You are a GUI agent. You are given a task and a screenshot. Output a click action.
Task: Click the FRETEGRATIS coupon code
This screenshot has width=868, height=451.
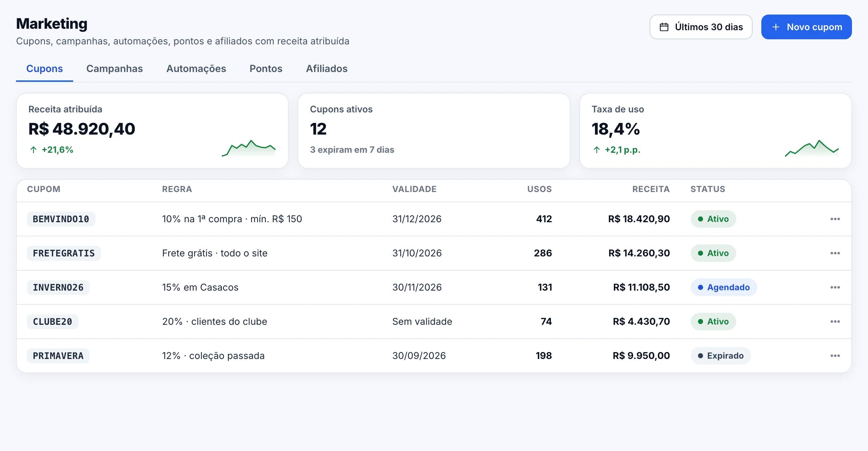click(64, 253)
